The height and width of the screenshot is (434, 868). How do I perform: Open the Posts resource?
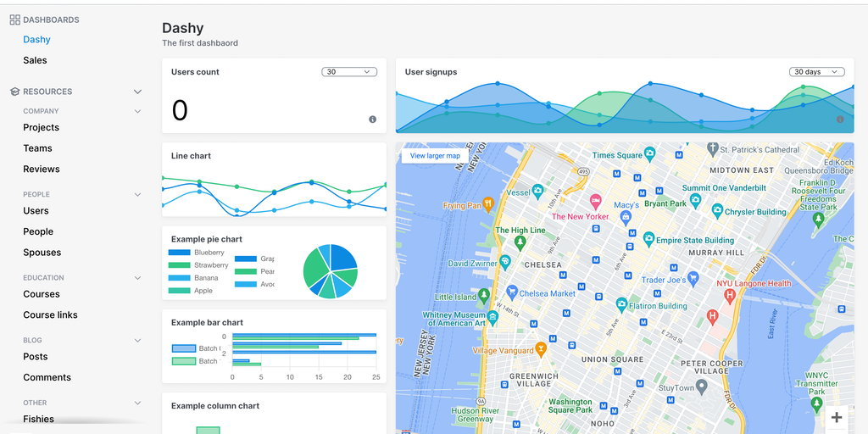[36, 357]
